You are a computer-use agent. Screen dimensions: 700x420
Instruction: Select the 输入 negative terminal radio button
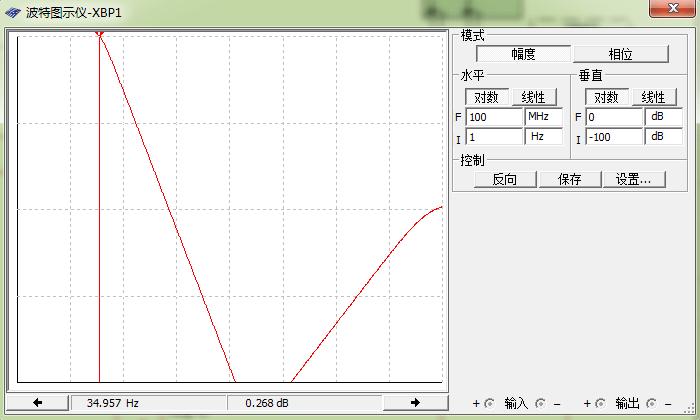coord(541,404)
